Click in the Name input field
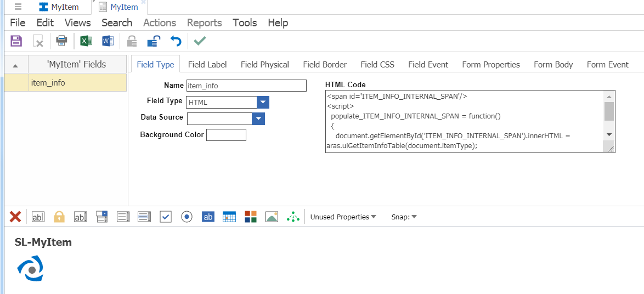The height and width of the screenshot is (294, 644). pos(246,86)
